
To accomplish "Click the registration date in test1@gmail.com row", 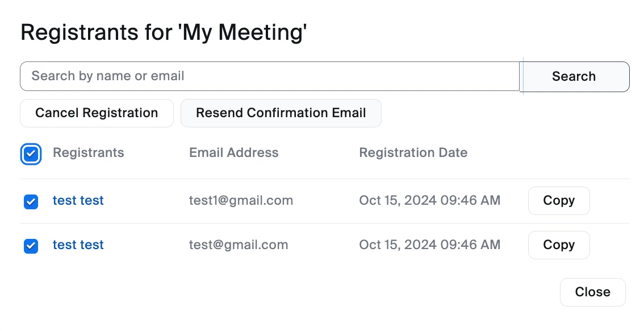I will tap(429, 201).
